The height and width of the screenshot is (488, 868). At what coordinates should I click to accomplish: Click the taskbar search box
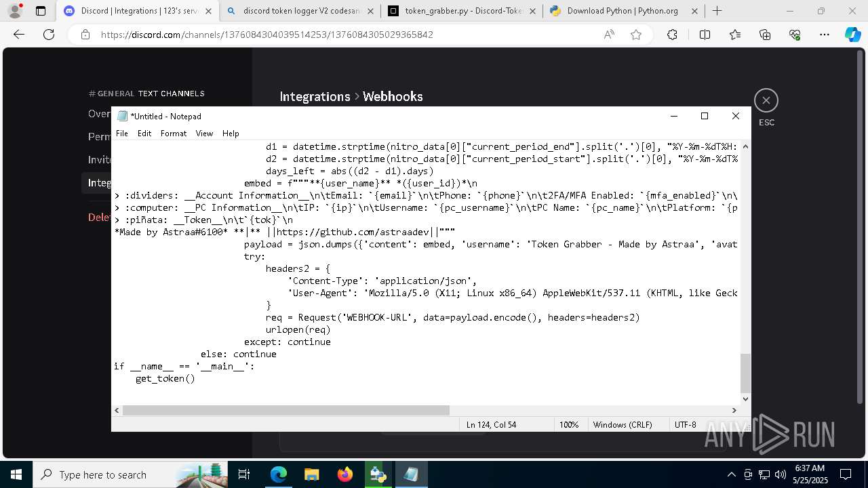[x=131, y=474]
